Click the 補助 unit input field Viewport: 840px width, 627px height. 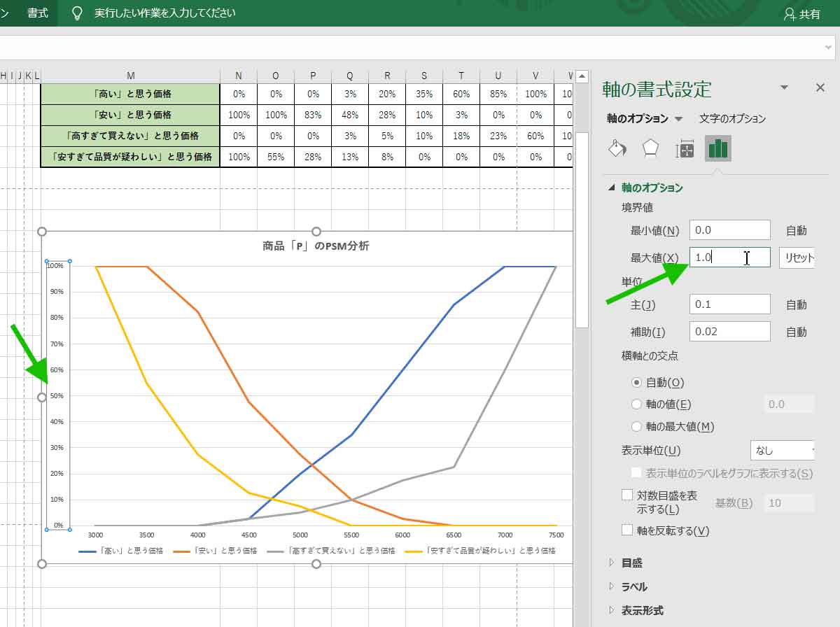pos(729,332)
